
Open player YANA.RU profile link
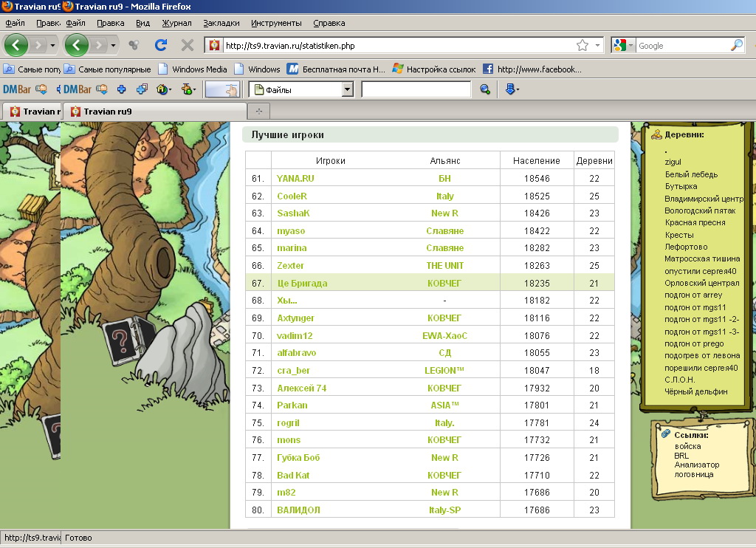295,179
